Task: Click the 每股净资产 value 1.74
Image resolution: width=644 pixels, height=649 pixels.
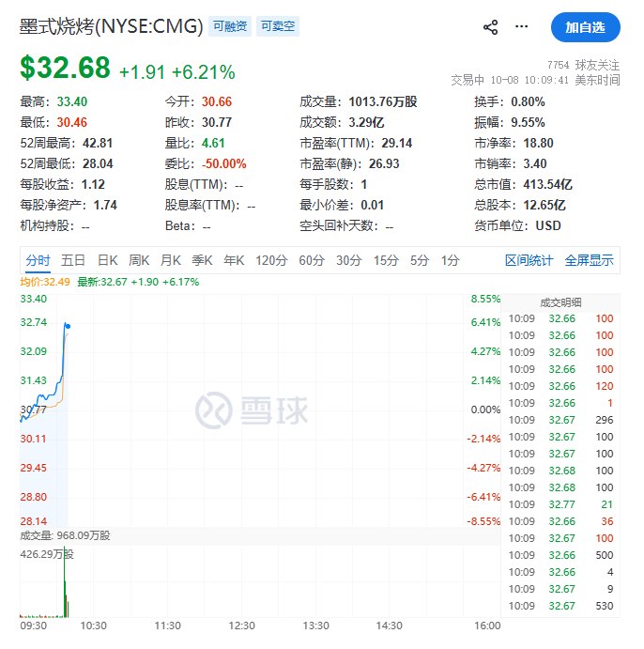Action: point(105,206)
